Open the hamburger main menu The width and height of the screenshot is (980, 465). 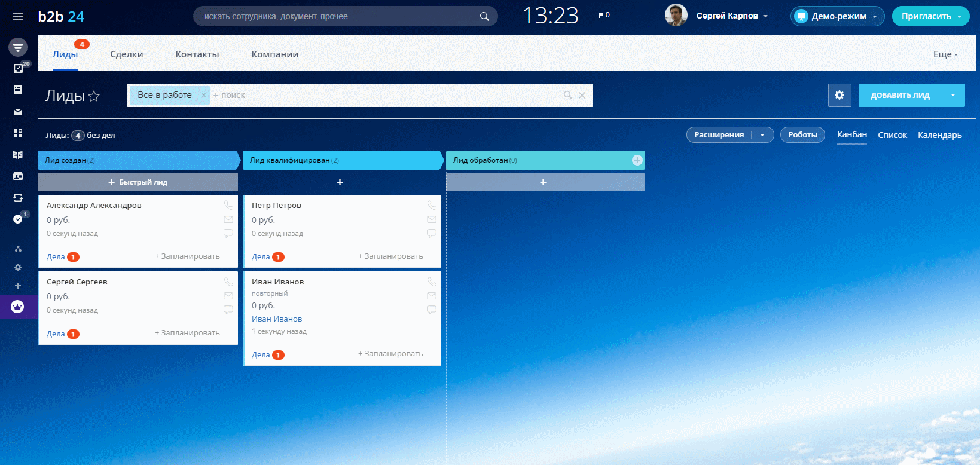tap(18, 16)
